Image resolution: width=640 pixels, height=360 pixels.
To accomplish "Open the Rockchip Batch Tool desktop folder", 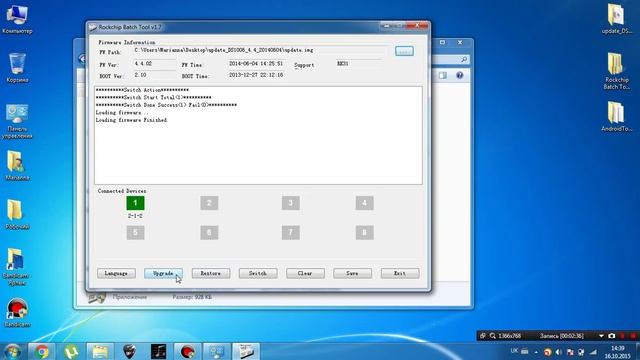I will click(x=617, y=71).
